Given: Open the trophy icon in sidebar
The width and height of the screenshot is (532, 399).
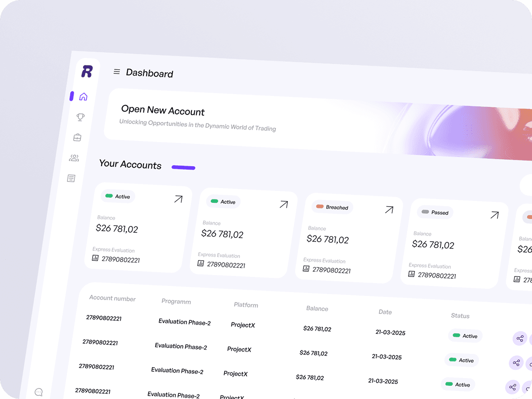Looking at the screenshot, I should [x=80, y=117].
